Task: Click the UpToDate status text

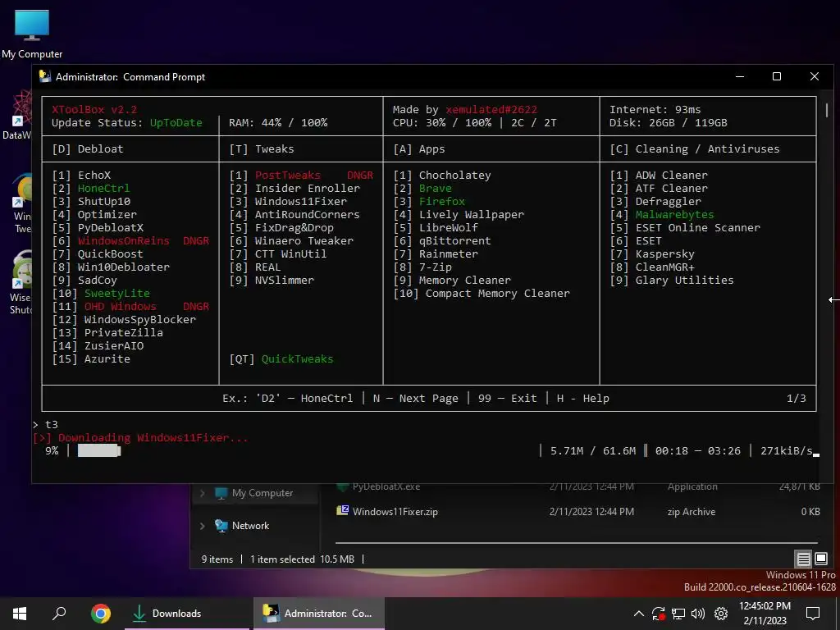Action: point(176,123)
